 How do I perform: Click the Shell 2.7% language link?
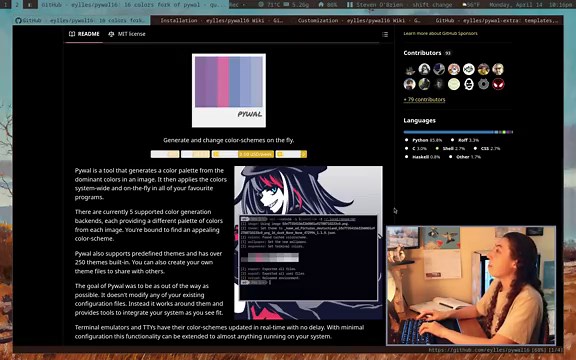click(x=450, y=148)
